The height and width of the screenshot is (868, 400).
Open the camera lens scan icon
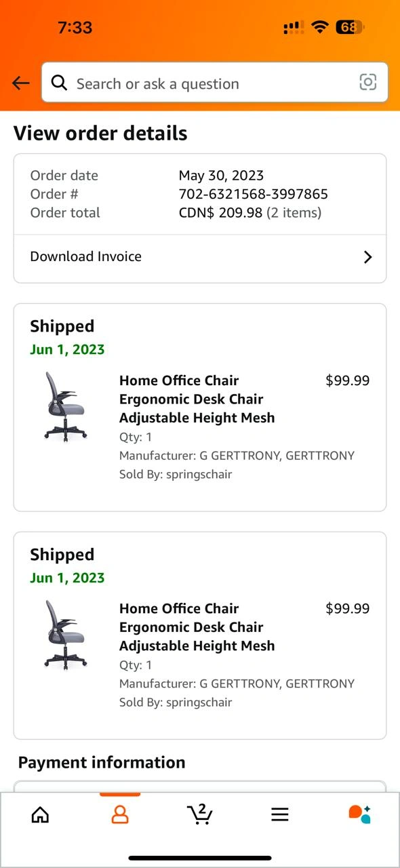[x=367, y=83]
